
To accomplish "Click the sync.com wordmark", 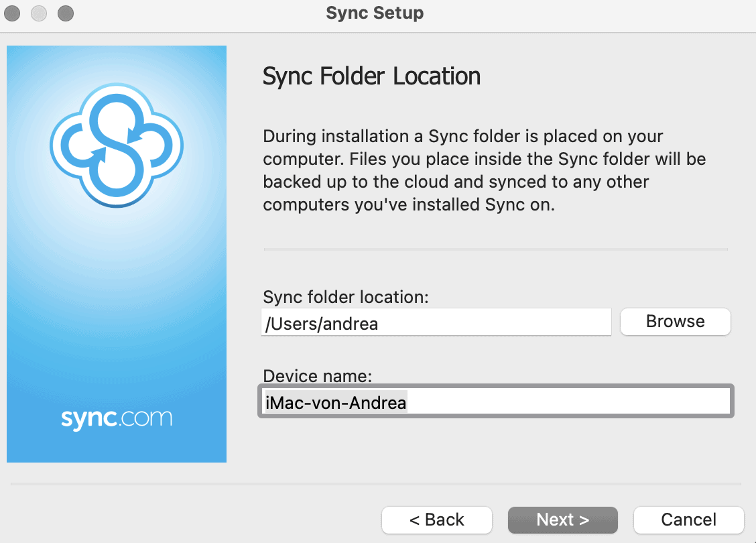I will click(x=116, y=418).
